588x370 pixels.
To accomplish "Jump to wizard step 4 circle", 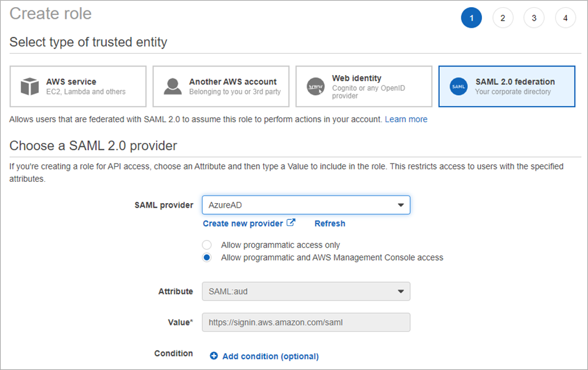I will 565,17.
